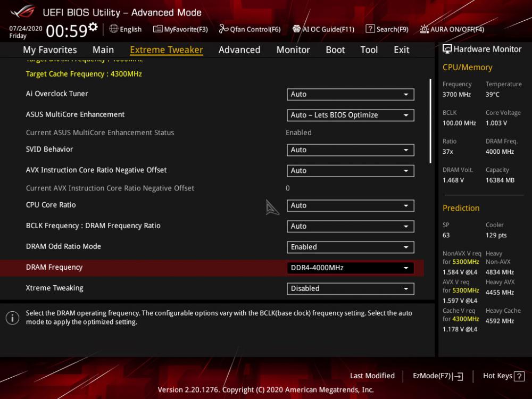The image size is (532, 399).
Task: Select the SVID Behavior label
Action: click(x=49, y=149)
